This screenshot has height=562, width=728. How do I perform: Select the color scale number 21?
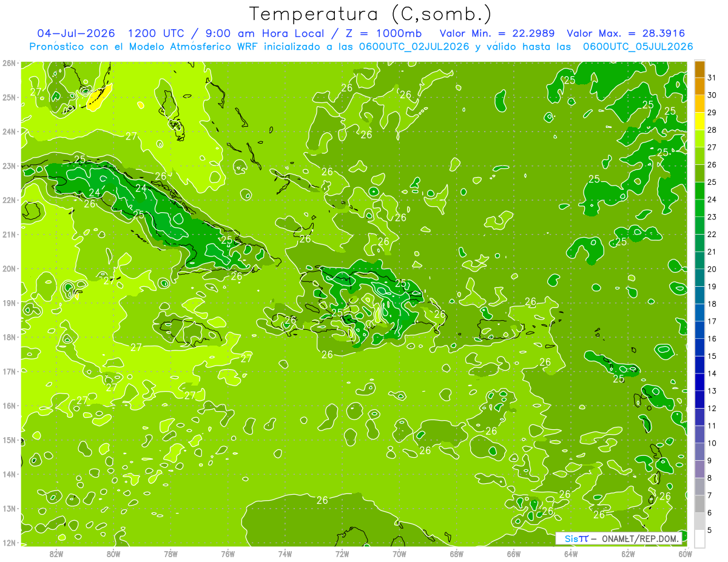(x=712, y=252)
